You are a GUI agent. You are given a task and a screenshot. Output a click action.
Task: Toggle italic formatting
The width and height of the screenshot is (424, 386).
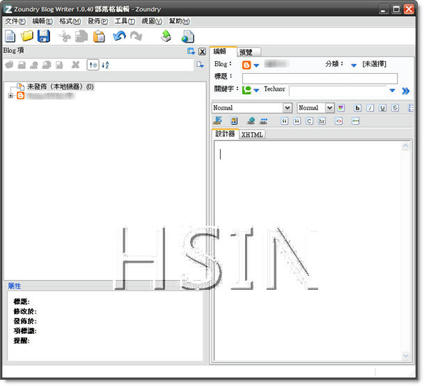coord(370,108)
